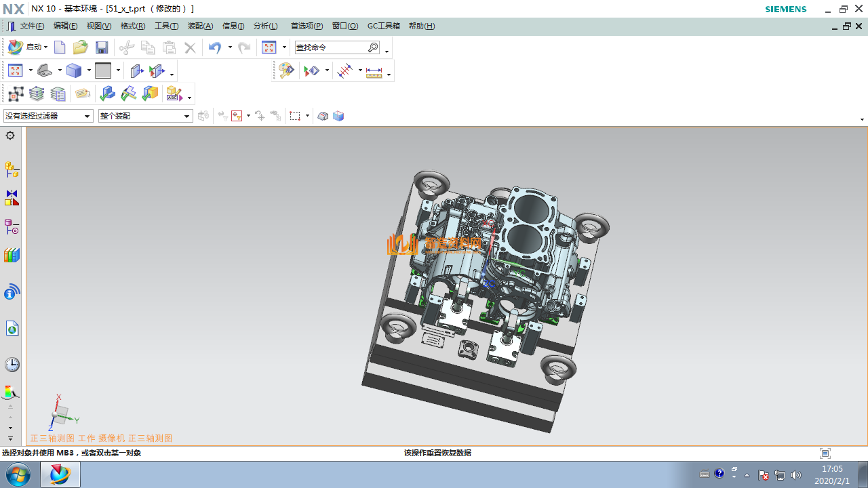Click the 查找命令 search field
868x488 pixels.
[331, 47]
